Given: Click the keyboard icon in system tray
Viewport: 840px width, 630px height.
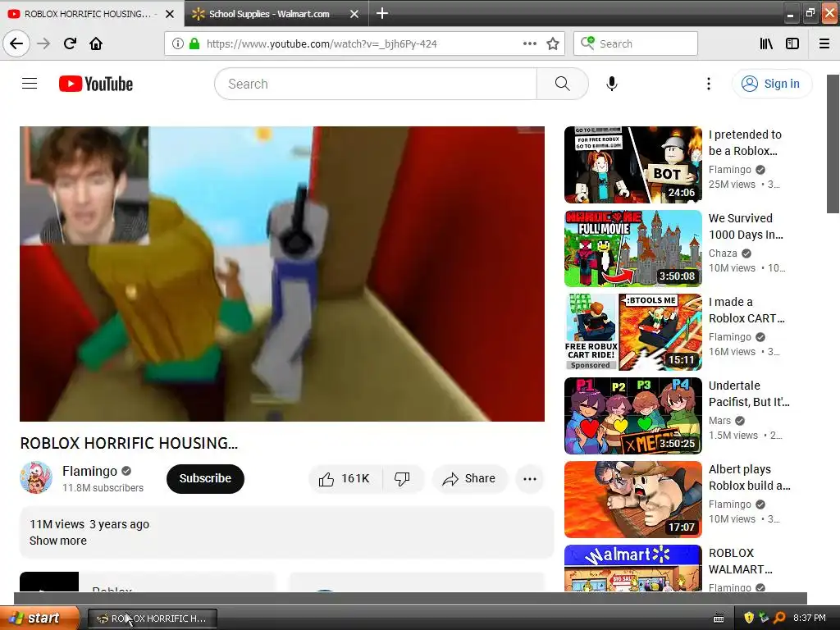Looking at the screenshot, I should [719, 619].
